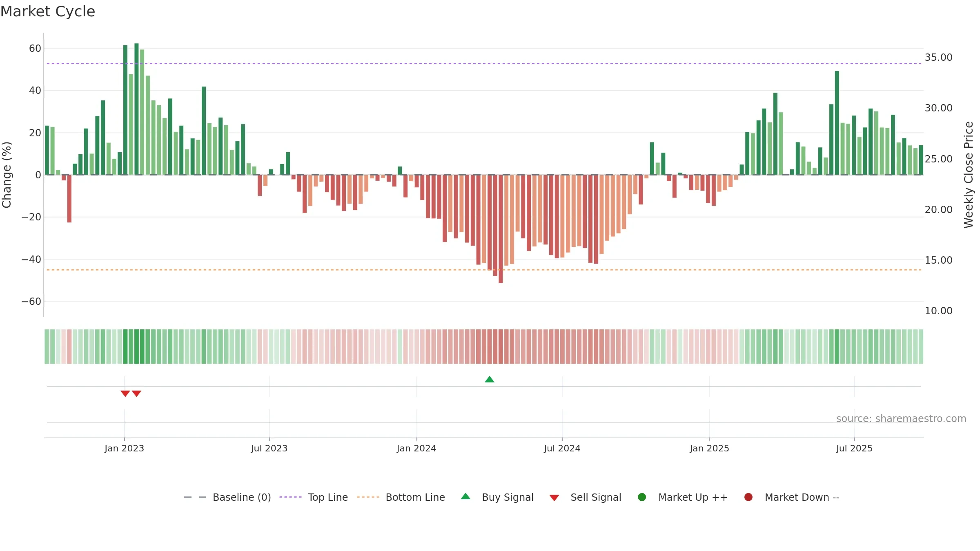Select the first red sell signal marker

pyautogui.click(x=125, y=393)
